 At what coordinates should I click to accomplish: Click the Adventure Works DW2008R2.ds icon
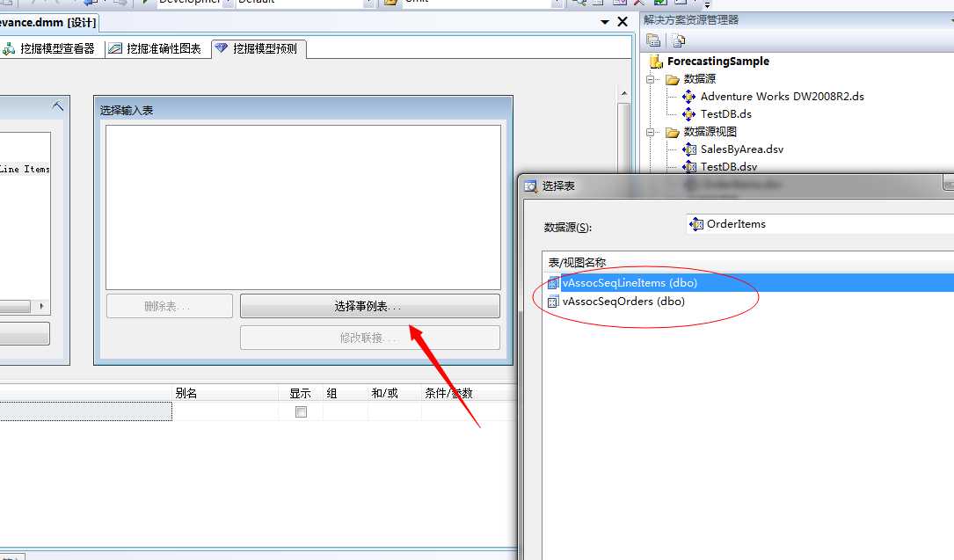(688, 97)
